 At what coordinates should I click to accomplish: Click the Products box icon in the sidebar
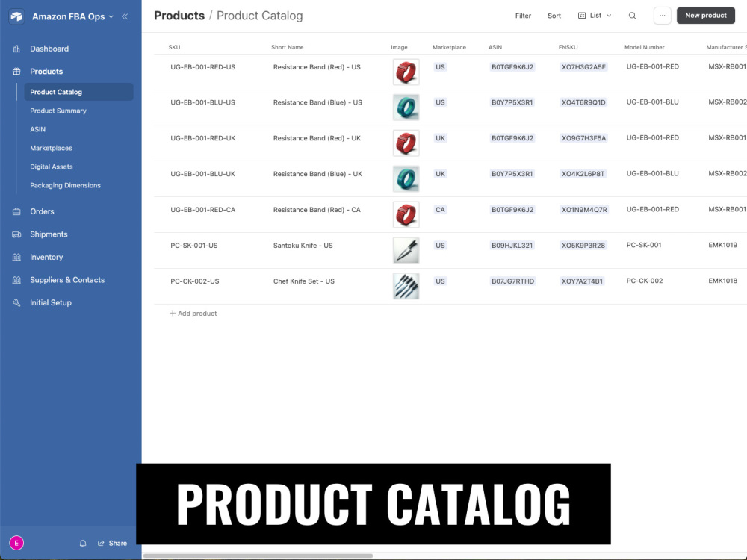click(16, 72)
